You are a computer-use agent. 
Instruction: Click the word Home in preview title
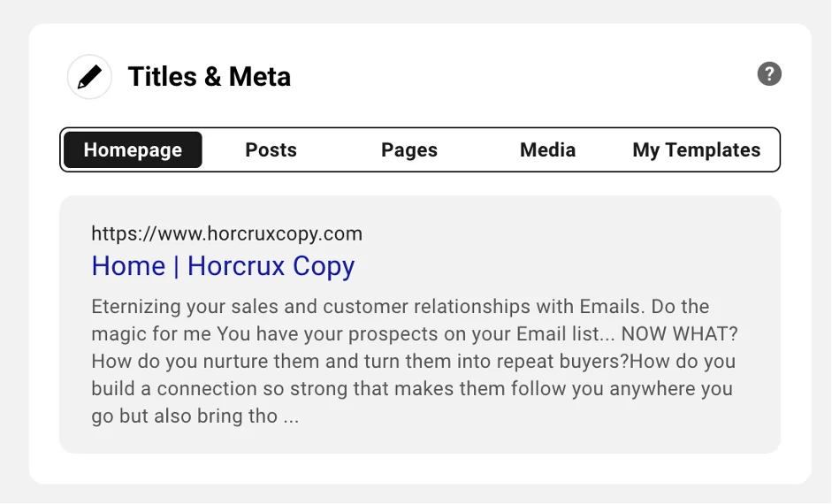point(128,266)
